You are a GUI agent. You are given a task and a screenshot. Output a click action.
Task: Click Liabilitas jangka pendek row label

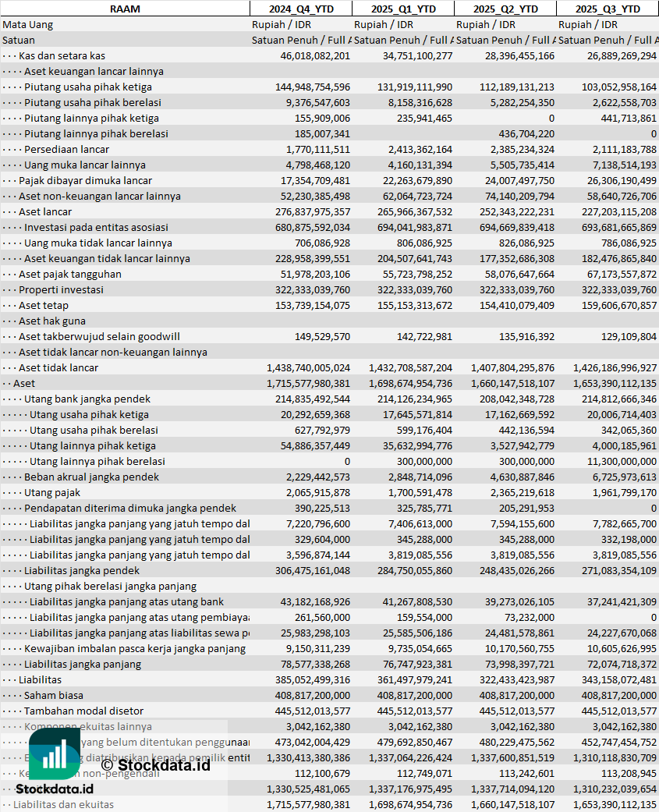[82, 570]
